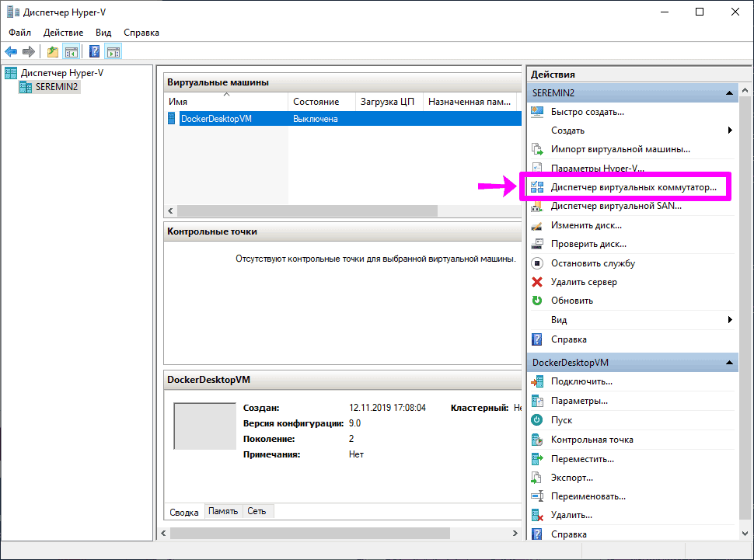Open Параметры Hyper-V action

point(598,169)
